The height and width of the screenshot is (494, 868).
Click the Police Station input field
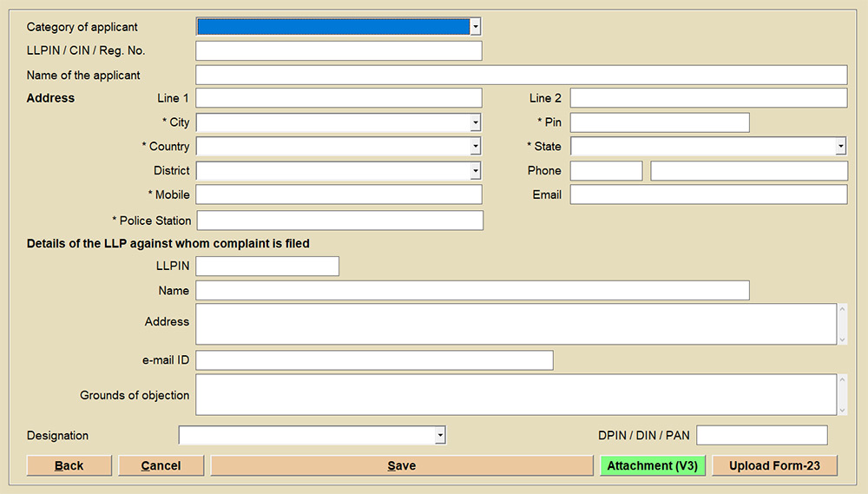click(x=339, y=221)
